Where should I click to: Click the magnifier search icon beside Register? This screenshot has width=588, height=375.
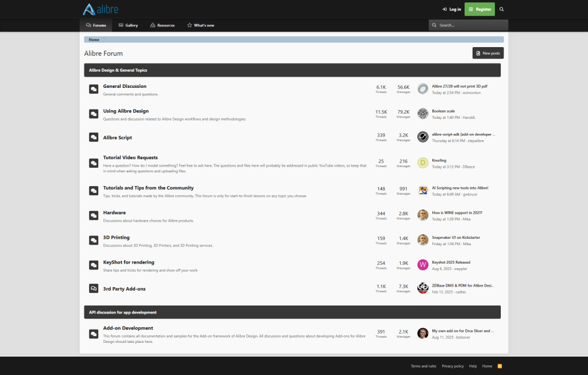coord(501,9)
